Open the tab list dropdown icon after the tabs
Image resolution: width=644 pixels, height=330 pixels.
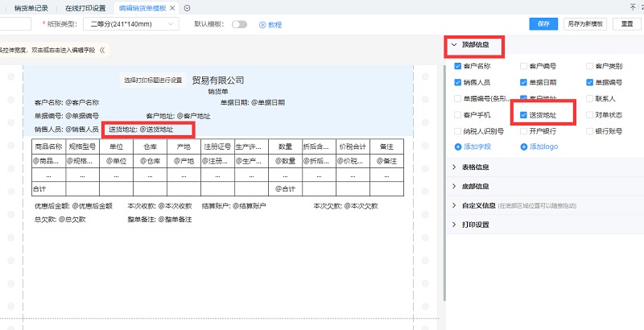coord(188,7)
